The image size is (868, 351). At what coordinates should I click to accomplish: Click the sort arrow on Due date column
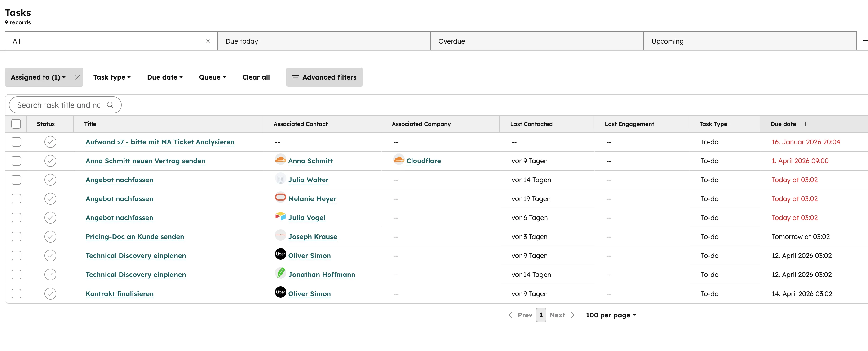tap(806, 124)
